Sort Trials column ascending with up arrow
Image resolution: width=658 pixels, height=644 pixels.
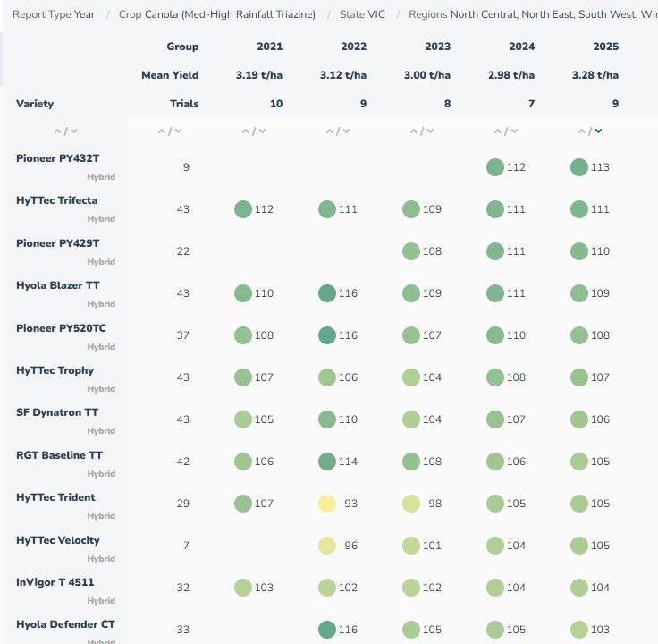click(x=162, y=131)
